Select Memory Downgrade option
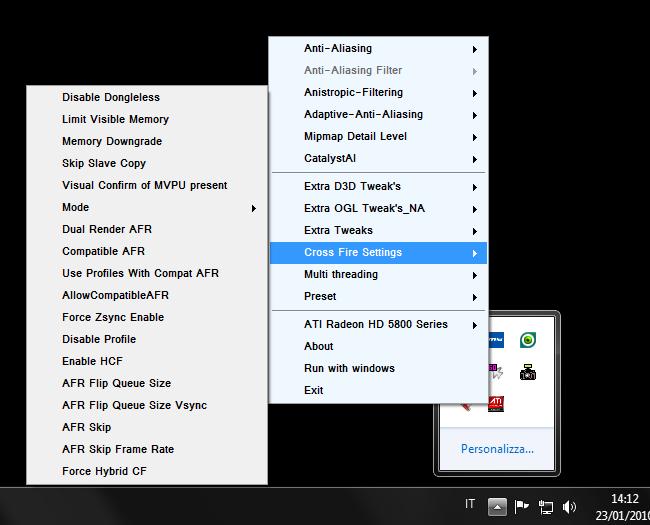 147,141
